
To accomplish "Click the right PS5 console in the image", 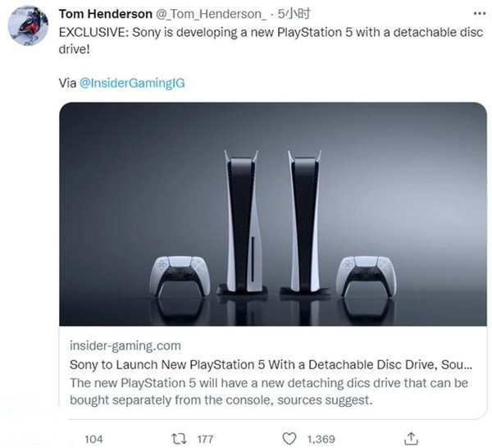I will (x=304, y=222).
